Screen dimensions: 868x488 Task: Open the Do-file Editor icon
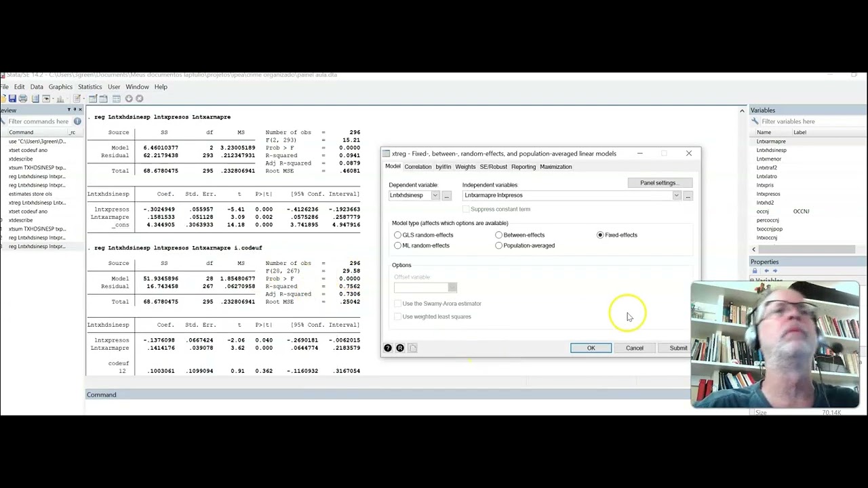[77, 98]
